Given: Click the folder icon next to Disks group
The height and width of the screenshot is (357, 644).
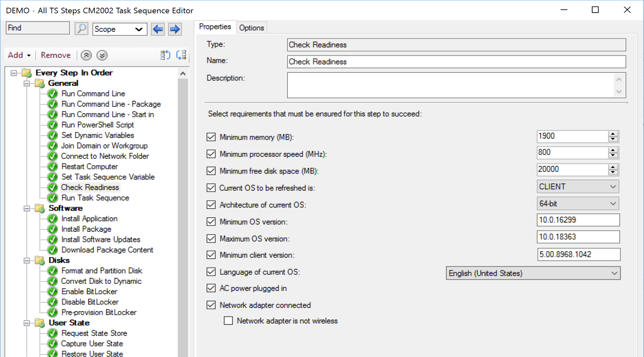Looking at the screenshot, I should click(40, 260).
